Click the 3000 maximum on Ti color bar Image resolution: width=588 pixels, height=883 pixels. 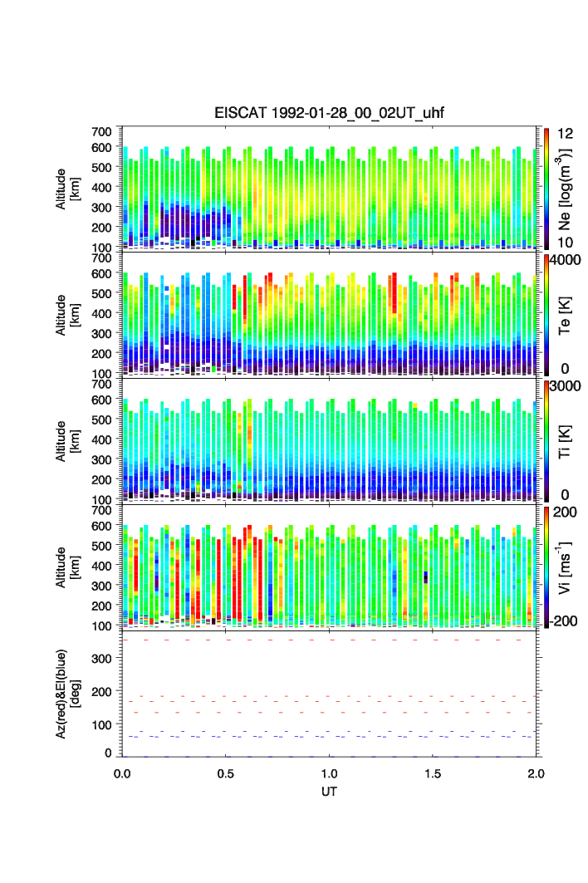565,385
